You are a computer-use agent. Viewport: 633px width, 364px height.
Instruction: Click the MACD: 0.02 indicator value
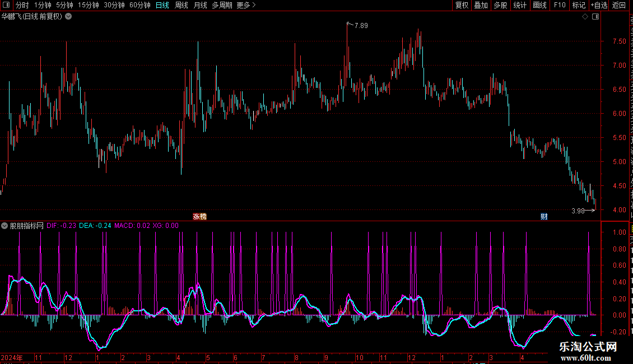click(132, 226)
